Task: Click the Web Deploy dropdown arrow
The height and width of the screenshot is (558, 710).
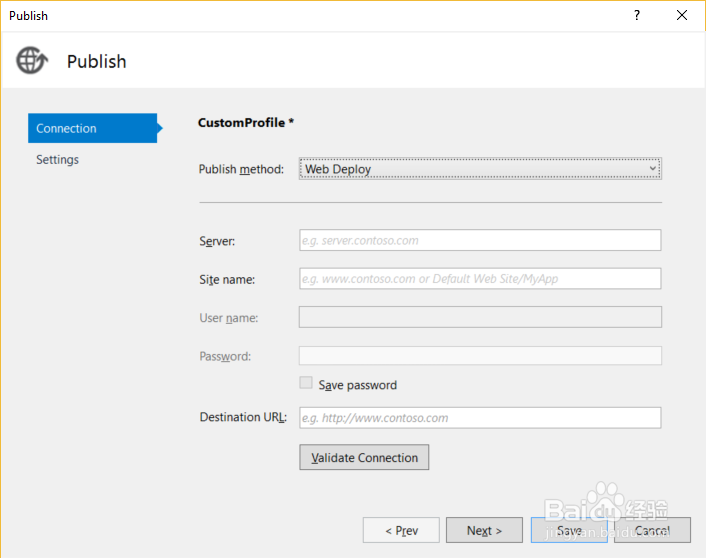Action: [x=653, y=169]
